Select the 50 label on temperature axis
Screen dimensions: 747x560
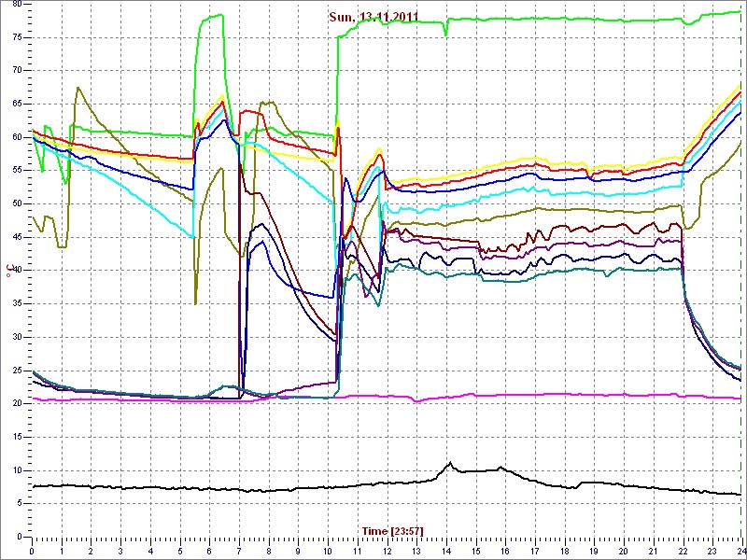pos(15,203)
